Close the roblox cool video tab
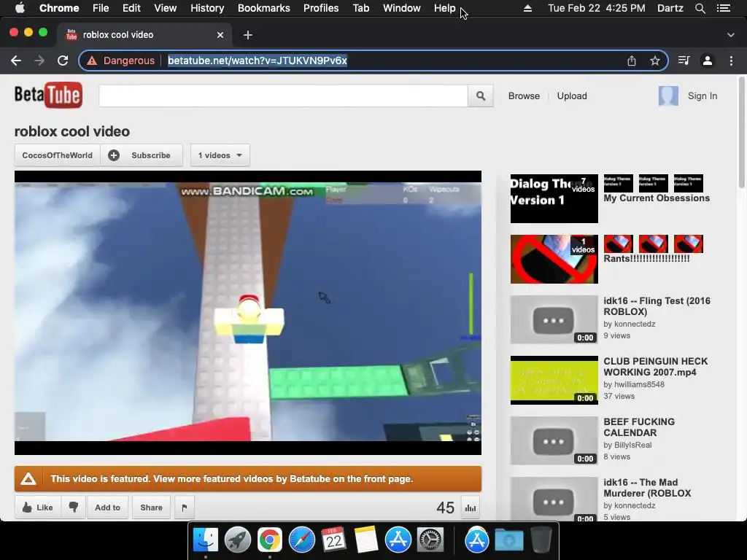 point(220,35)
